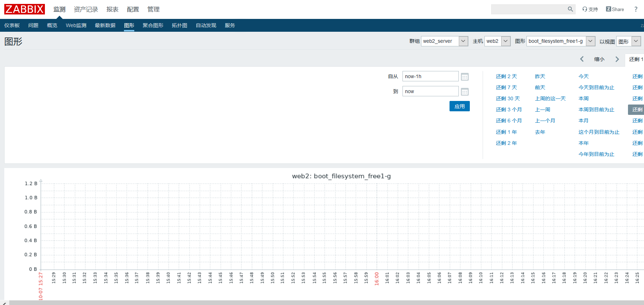Select time range 上一个月
Screen dimensions: 644x305
(x=545, y=121)
